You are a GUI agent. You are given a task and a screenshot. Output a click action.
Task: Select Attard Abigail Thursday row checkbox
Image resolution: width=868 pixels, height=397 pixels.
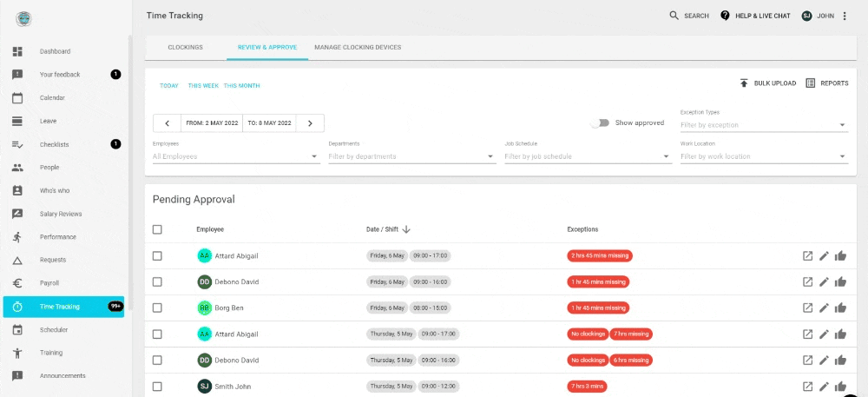click(157, 334)
